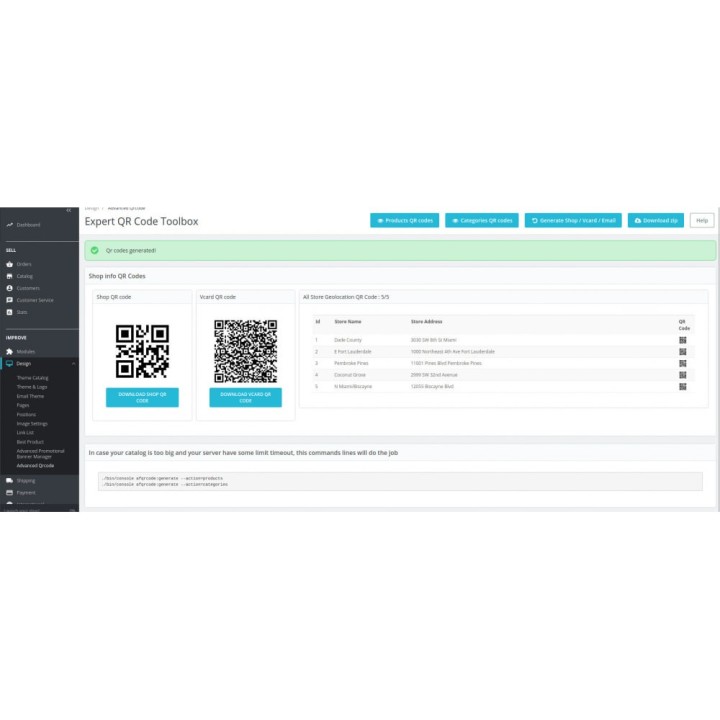Click the Shipping truck icon
The width and height of the screenshot is (720, 720).
pyautogui.click(x=10, y=481)
